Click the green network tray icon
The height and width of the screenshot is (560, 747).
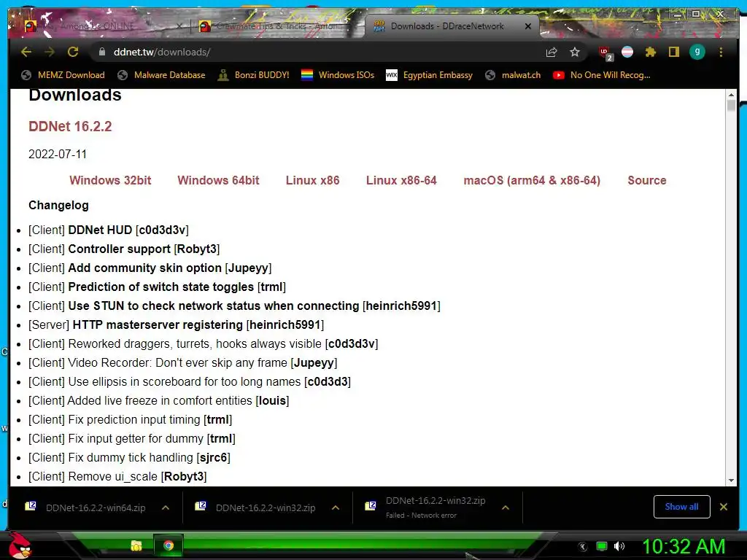602,546
